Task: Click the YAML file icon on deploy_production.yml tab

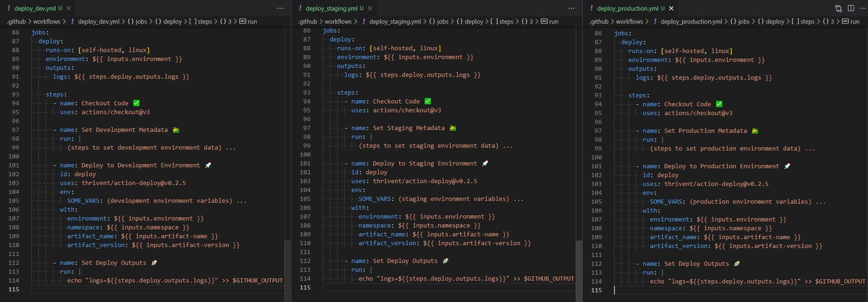Action: click(x=592, y=8)
